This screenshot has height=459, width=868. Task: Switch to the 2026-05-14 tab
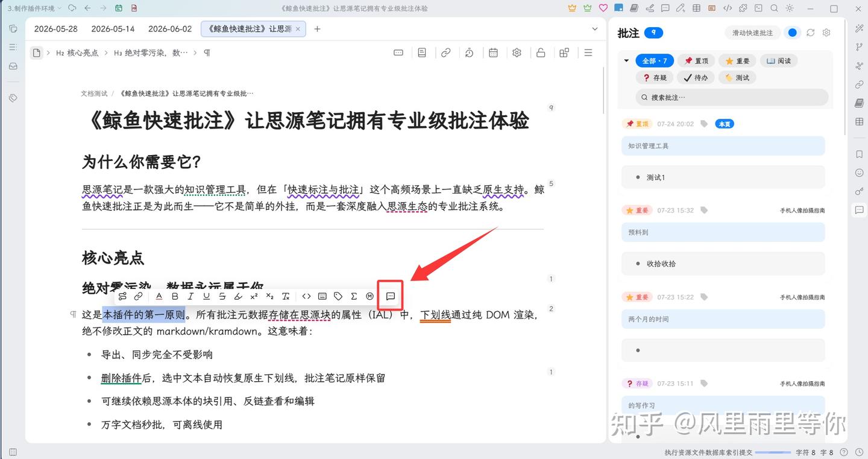113,29
